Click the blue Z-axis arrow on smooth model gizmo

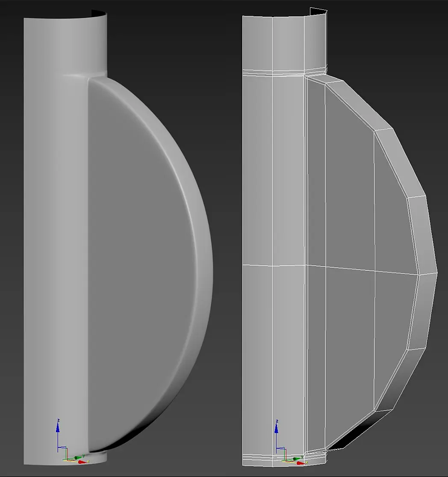(58, 427)
